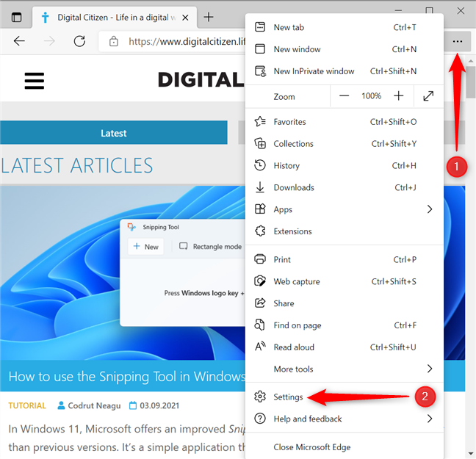The width and height of the screenshot is (476, 459).
Task: Open a new tab with plus button
Action: point(209,17)
